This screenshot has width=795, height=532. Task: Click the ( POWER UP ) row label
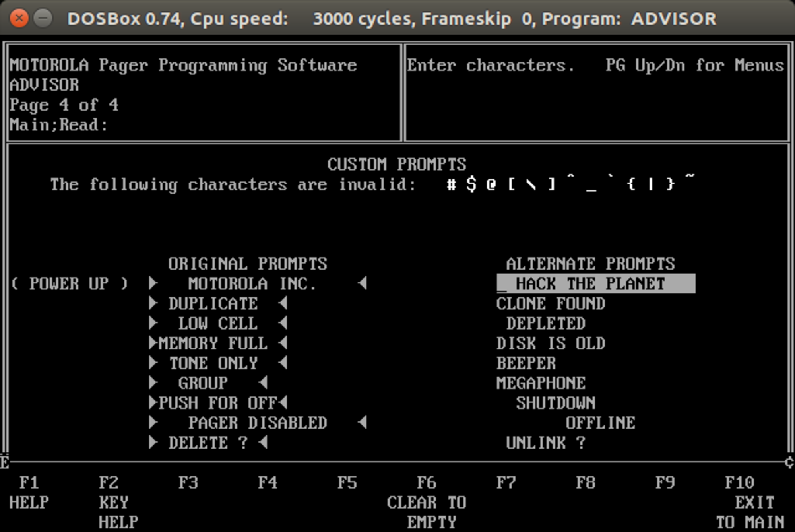pos(69,284)
